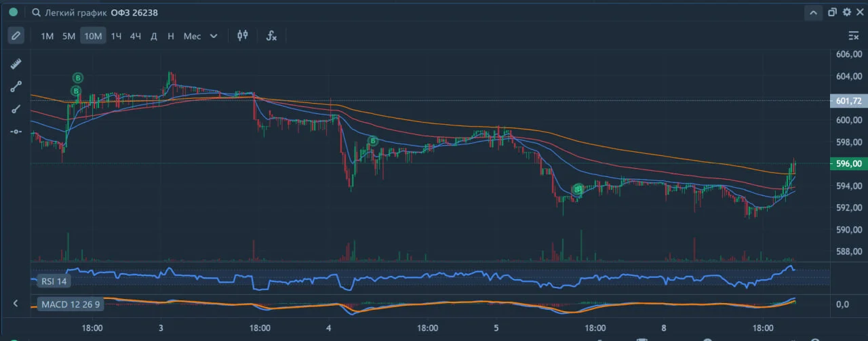Click the 606,00 price axis label
The width and height of the screenshot is (868, 341).
click(x=848, y=54)
